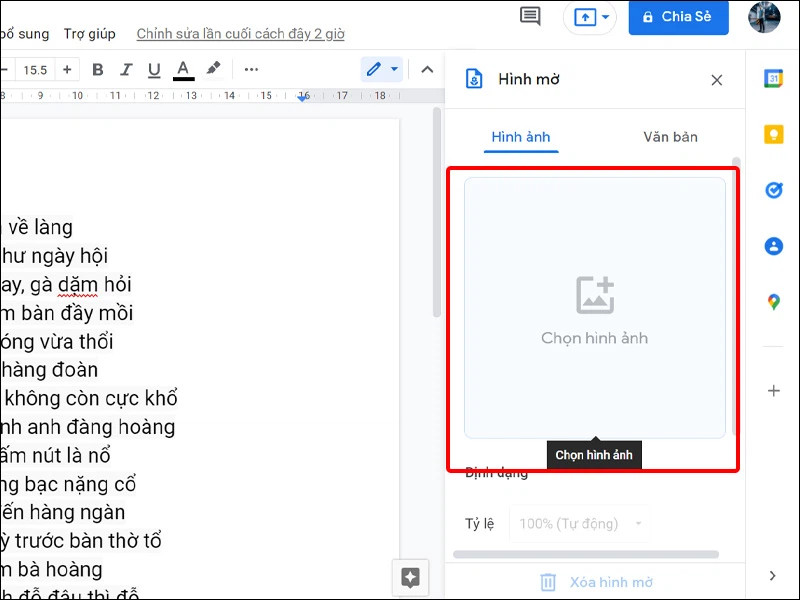The width and height of the screenshot is (800, 600).
Task: Click the text line ending 'nút là nổ'
Action: pyautogui.click(x=55, y=456)
